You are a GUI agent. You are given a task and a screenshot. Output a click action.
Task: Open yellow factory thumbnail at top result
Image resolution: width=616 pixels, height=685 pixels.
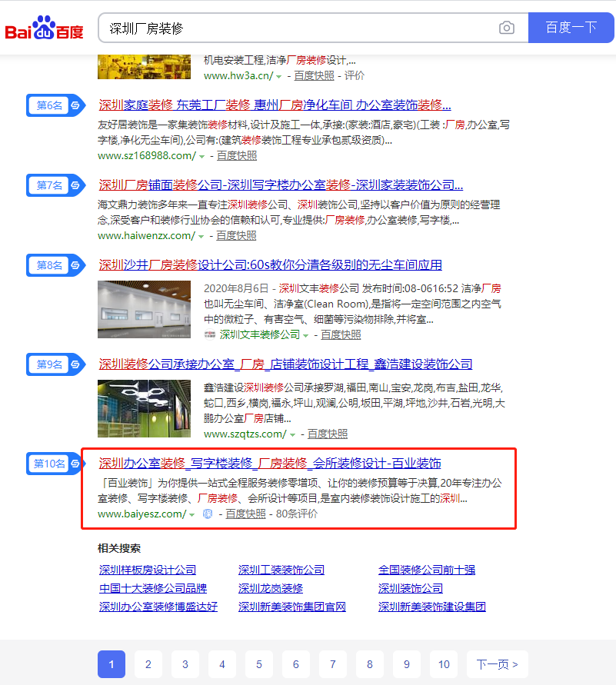point(144,67)
